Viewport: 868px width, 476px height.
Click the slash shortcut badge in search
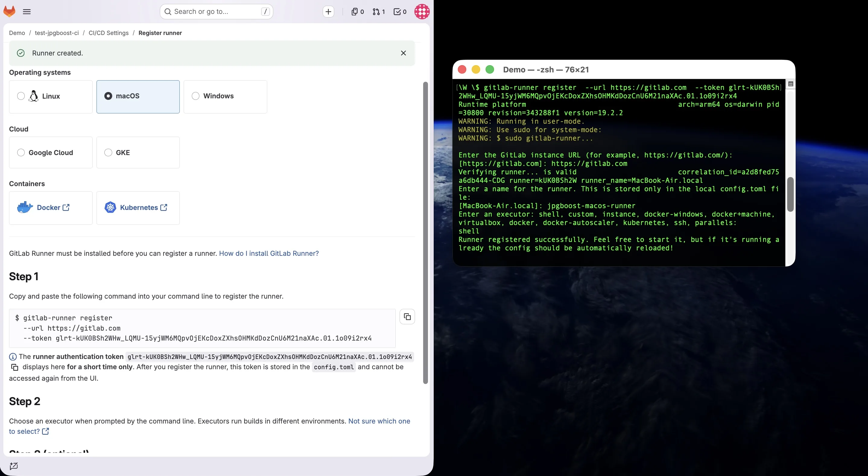tap(265, 12)
